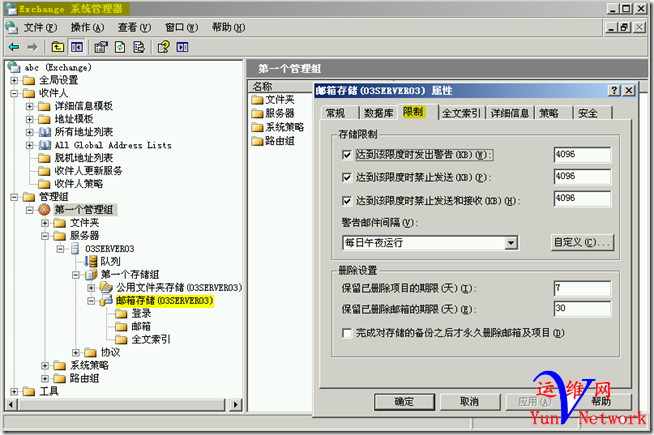Uncheck 达到该限度时发出警告 checkbox
The height and width of the screenshot is (435, 654).
click(x=346, y=155)
